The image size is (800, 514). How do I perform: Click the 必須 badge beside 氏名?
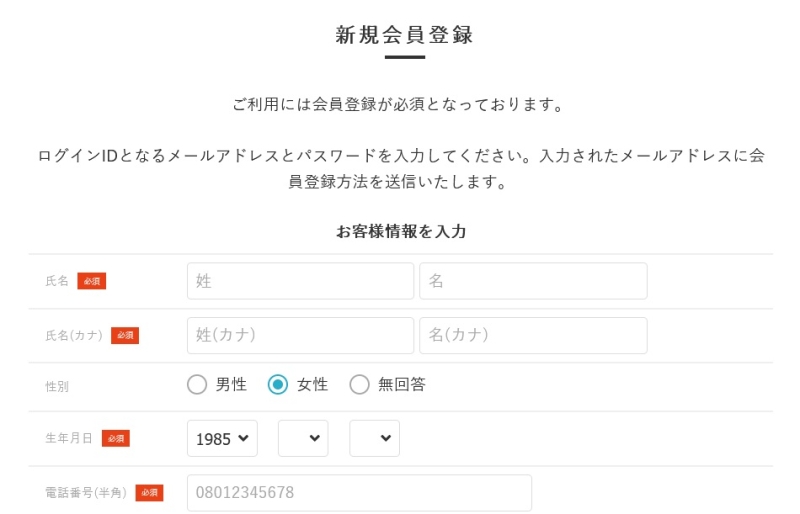92,281
